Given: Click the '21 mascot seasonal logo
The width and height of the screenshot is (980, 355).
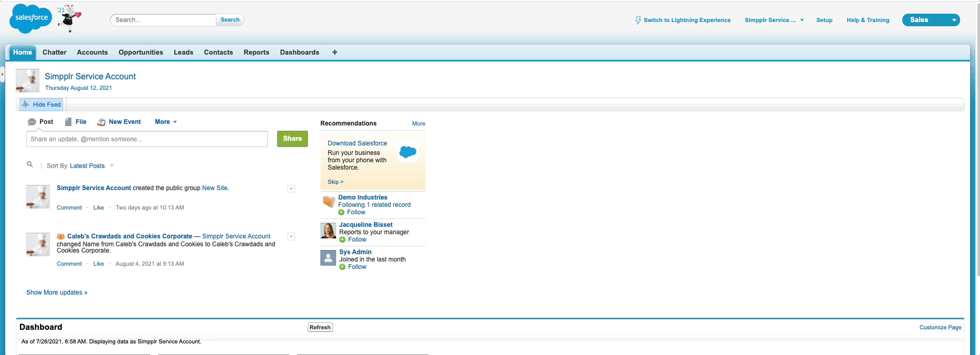Looking at the screenshot, I should (x=69, y=18).
